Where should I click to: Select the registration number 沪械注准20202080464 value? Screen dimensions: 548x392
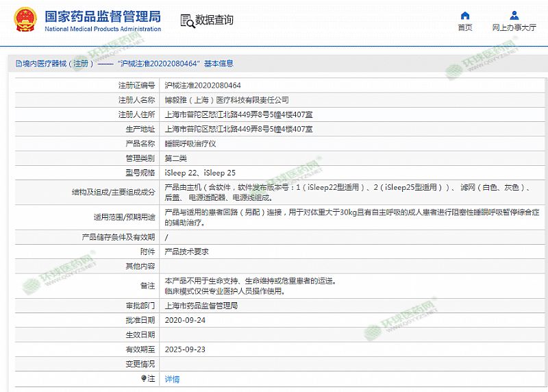[203, 86]
